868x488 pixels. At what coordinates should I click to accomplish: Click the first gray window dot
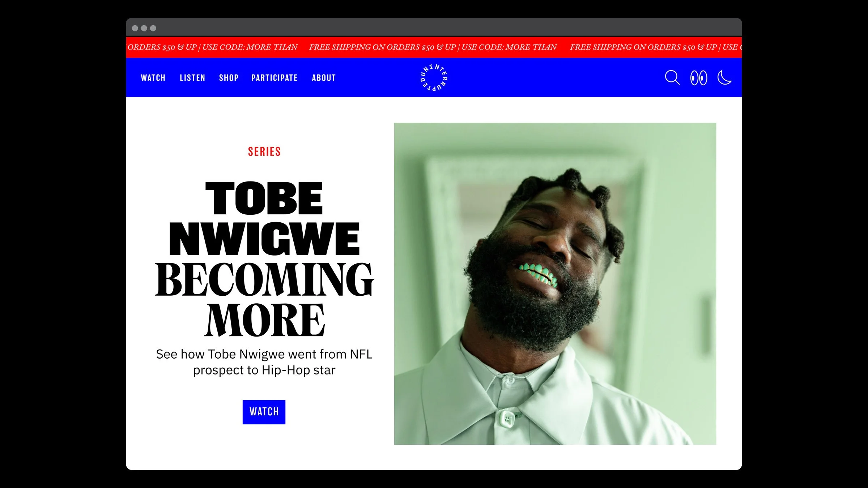click(x=135, y=28)
